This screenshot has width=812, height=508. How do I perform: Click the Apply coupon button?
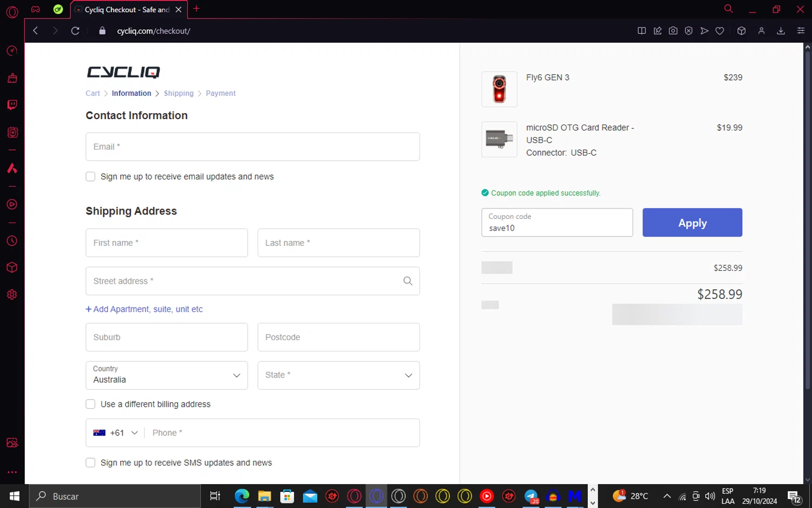tap(692, 223)
